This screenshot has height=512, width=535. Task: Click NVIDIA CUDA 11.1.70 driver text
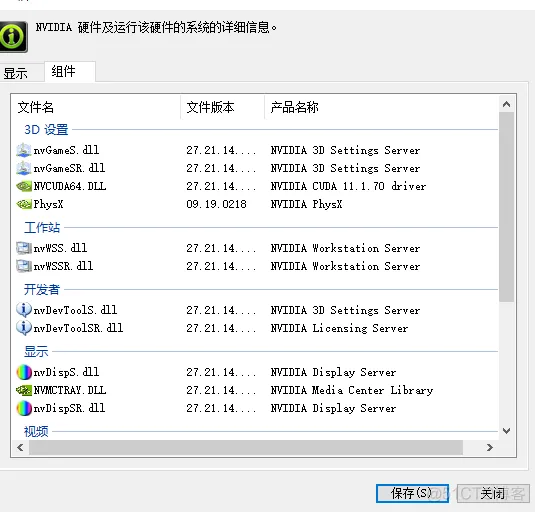coord(348,186)
